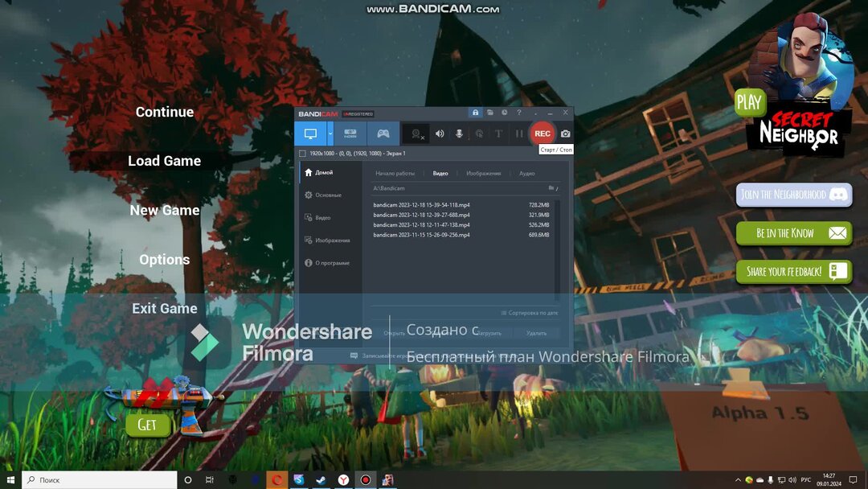Click the Поиск taskbar search box

coord(100,479)
